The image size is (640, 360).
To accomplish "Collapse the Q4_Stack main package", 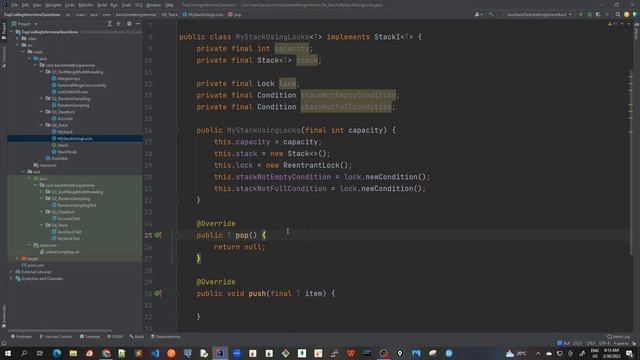I will point(41,125).
